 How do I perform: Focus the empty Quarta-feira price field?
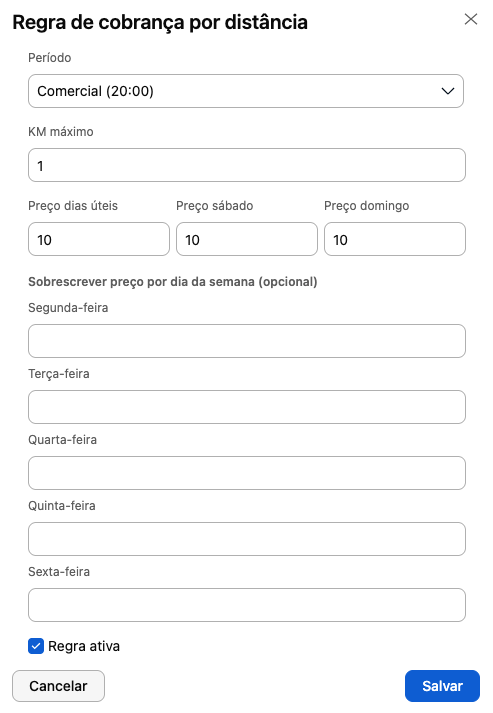246,473
